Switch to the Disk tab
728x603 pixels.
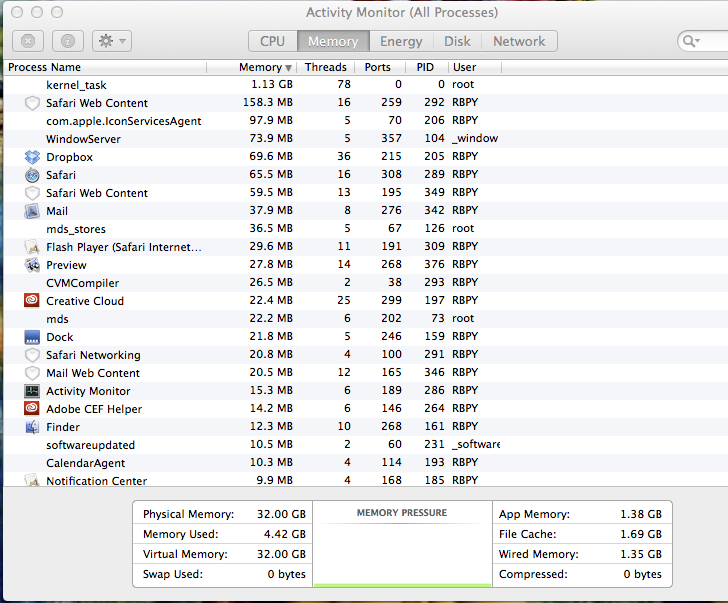457,41
